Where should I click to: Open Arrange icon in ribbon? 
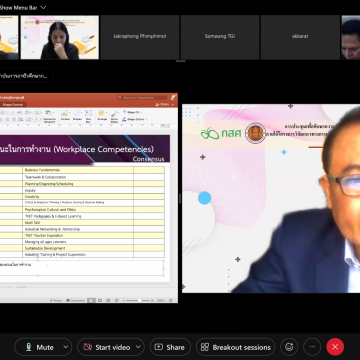tap(102, 115)
